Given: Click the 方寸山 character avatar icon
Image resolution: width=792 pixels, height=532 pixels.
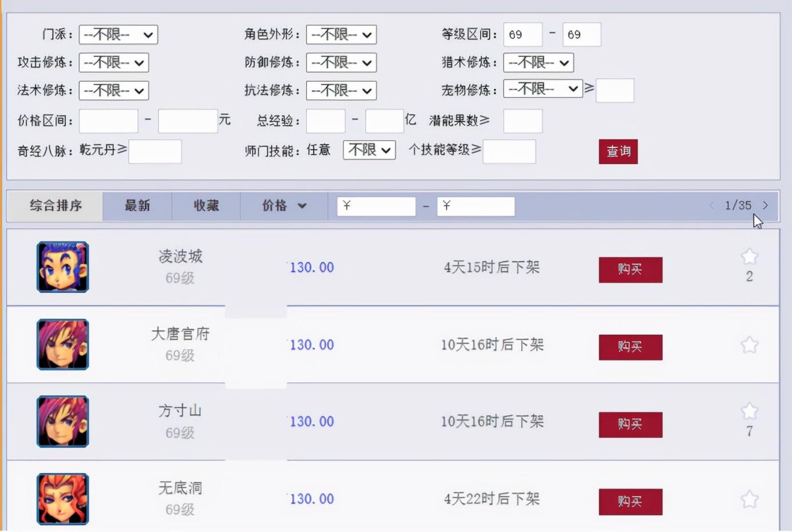Looking at the screenshot, I should 63,422.
